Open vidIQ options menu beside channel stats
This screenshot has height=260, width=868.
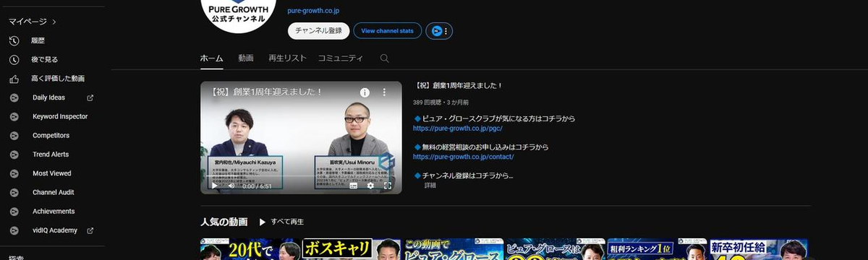pos(446,31)
